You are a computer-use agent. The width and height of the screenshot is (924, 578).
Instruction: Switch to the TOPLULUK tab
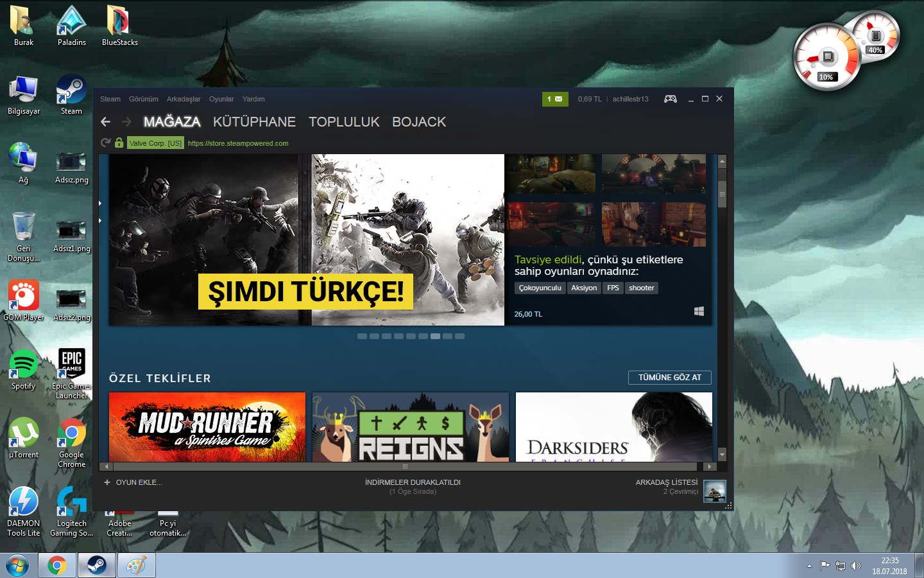[344, 122]
